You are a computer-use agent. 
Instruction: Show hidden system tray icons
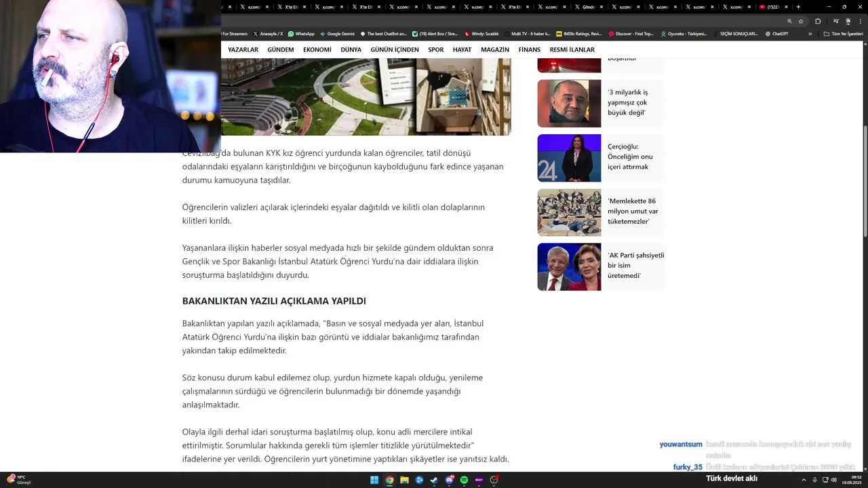point(805,480)
